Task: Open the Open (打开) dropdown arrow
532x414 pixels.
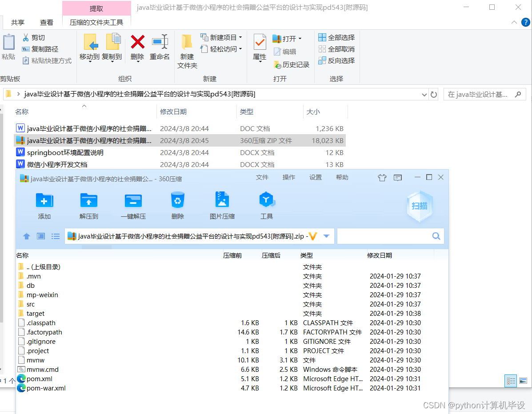Action: tap(300, 39)
